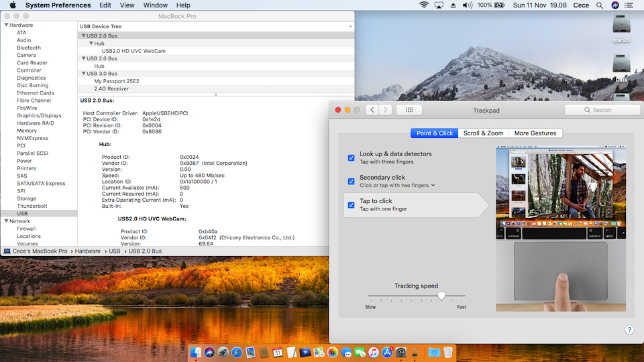Click Hardware in the path bar

pyautogui.click(x=87, y=251)
